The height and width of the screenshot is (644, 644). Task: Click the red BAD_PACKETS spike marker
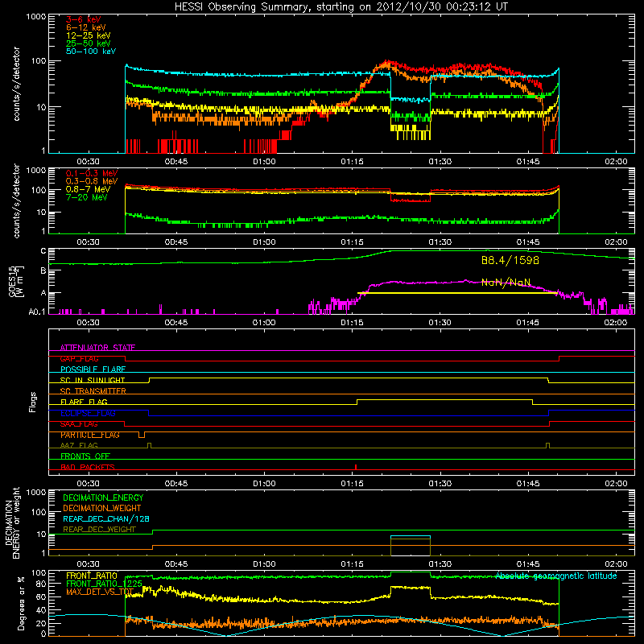click(x=356, y=467)
